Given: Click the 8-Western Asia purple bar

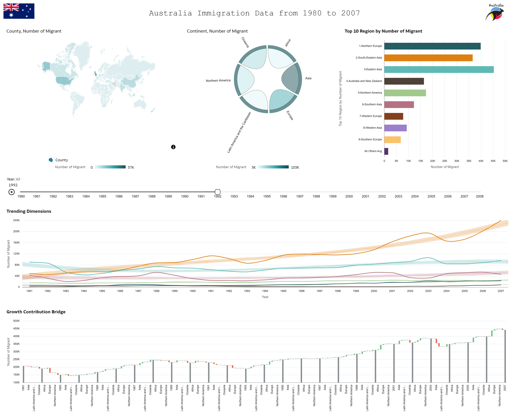Looking at the screenshot, I should (395, 128).
